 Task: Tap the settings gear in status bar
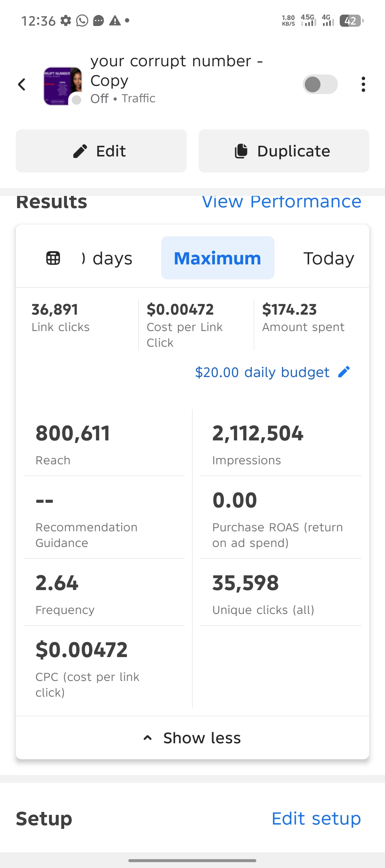coord(66,21)
